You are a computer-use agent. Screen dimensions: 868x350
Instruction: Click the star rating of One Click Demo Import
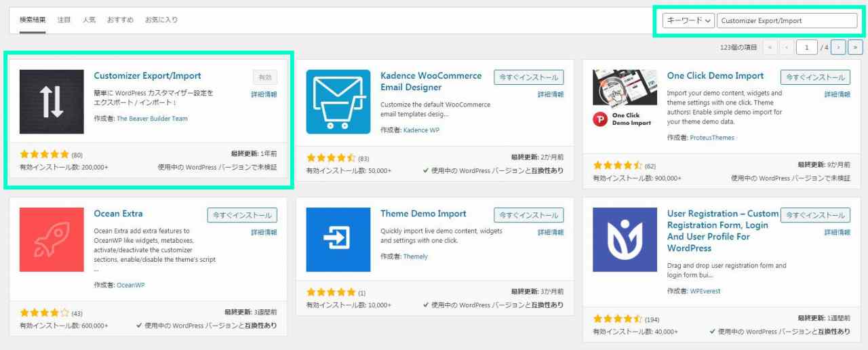pos(618,165)
